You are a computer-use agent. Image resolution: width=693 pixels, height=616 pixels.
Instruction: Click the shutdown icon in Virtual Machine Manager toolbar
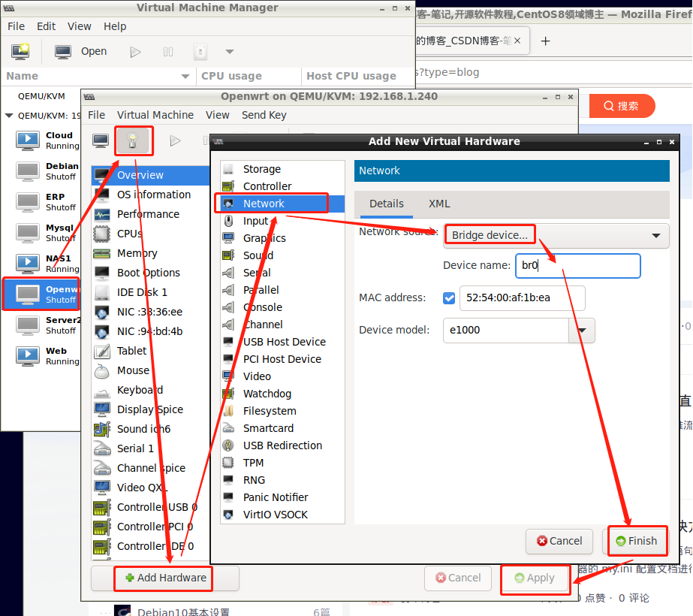200,52
